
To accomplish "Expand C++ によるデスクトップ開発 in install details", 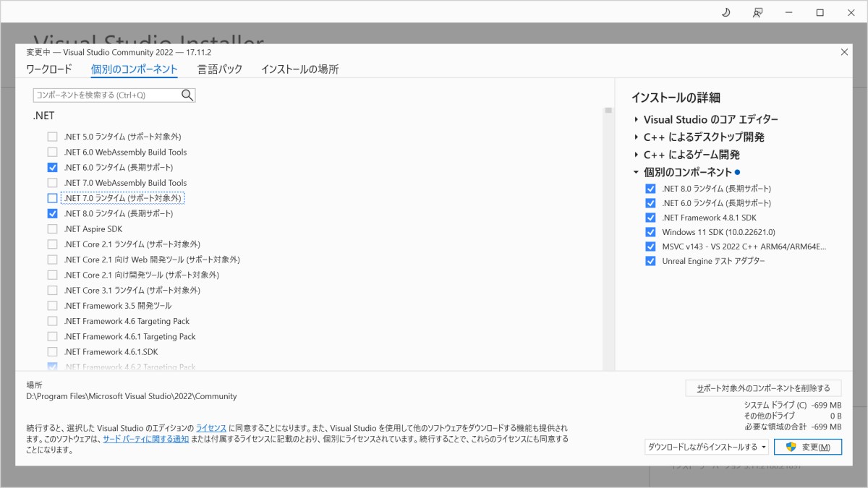I will tap(636, 137).
